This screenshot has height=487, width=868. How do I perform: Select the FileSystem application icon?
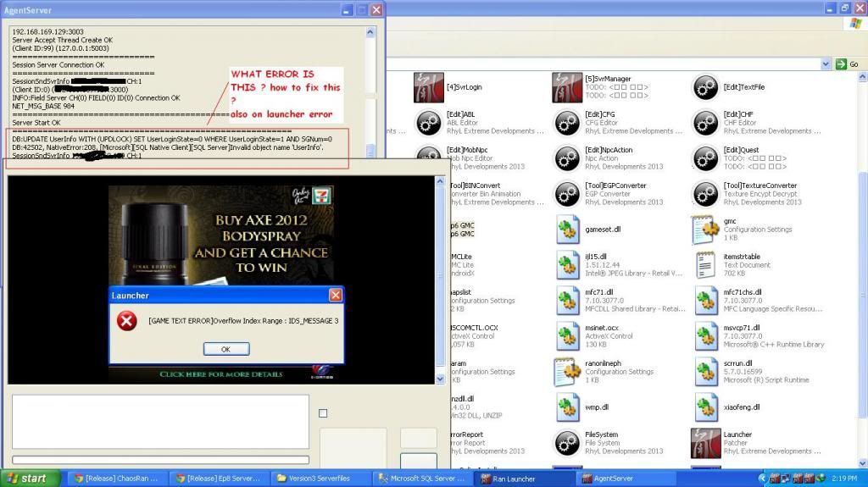567,443
